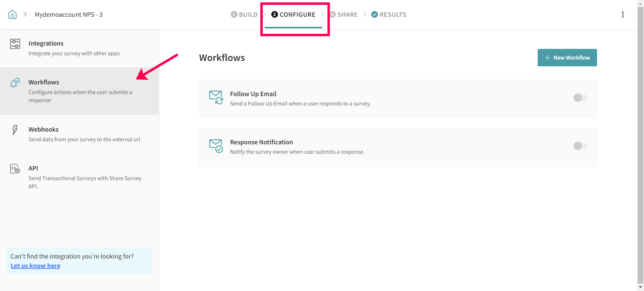Turn on the Response Notification toggle
This screenshot has height=291, width=644.
coord(580,146)
